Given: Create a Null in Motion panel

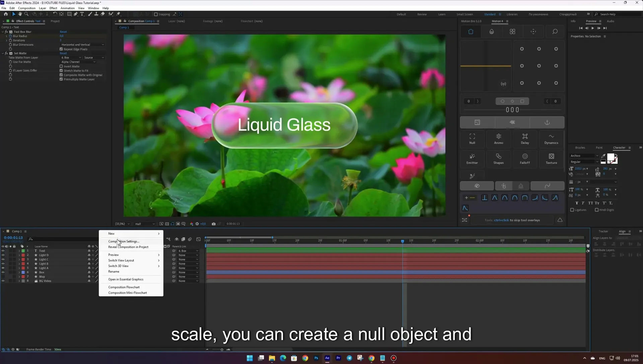Looking at the screenshot, I should click(x=472, y=139).
